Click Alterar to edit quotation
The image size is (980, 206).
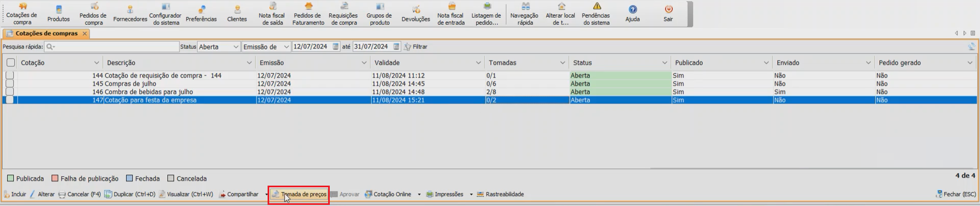(42, 194)
